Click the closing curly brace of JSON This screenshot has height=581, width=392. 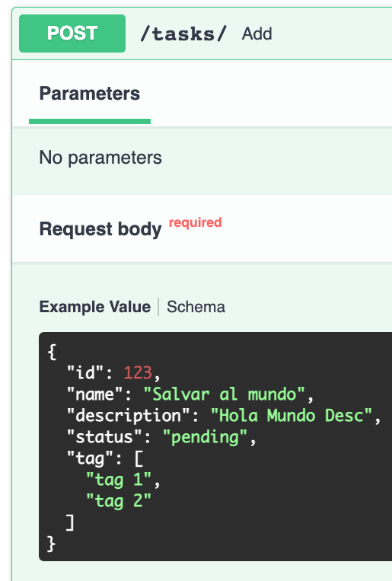52,544
